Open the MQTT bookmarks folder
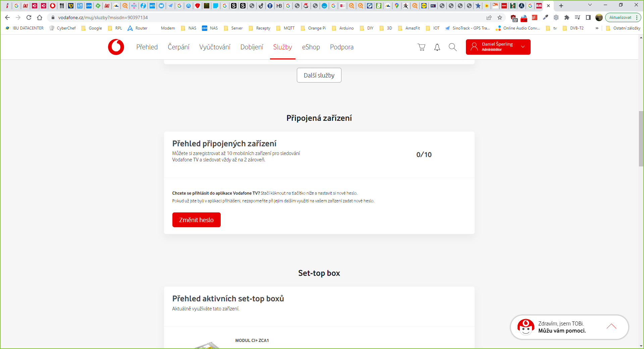Image resolution: width=644 pixels, height=349 pixels. click(285, 28)
